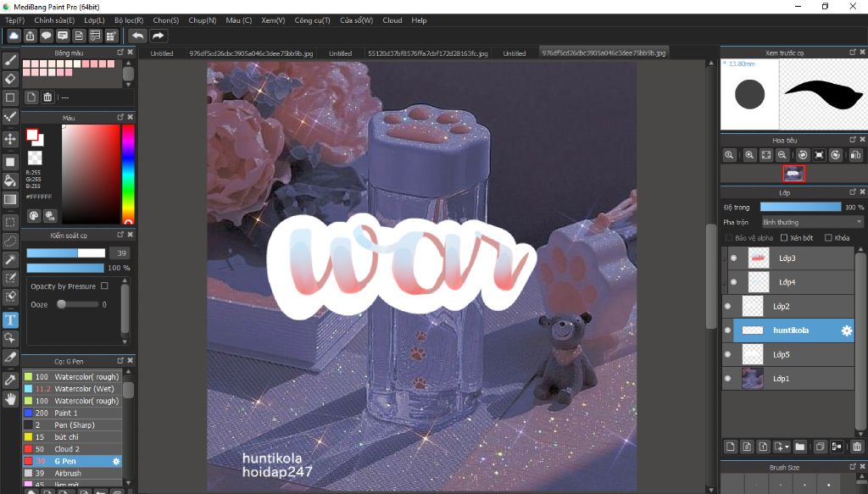Click the share/export icon in toolbar
868x494 pixels.
[x=30, y=36]
